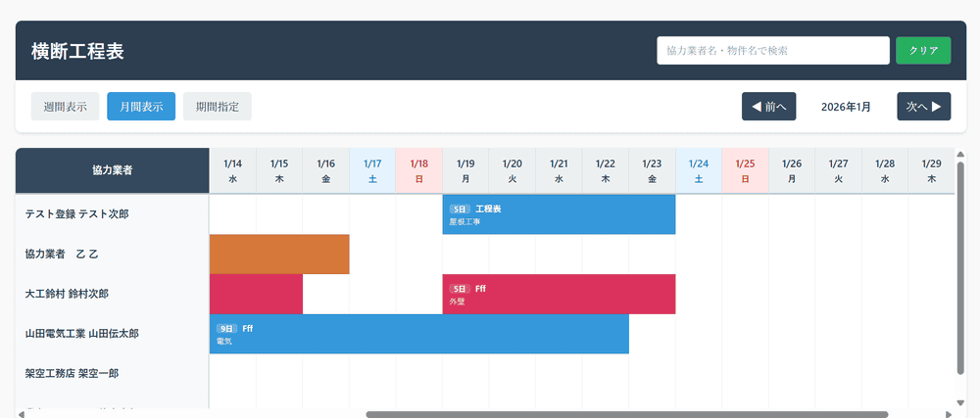Click the 前へ previous month button
This screenshot has height=418, width=980.
tap(768, 107)
